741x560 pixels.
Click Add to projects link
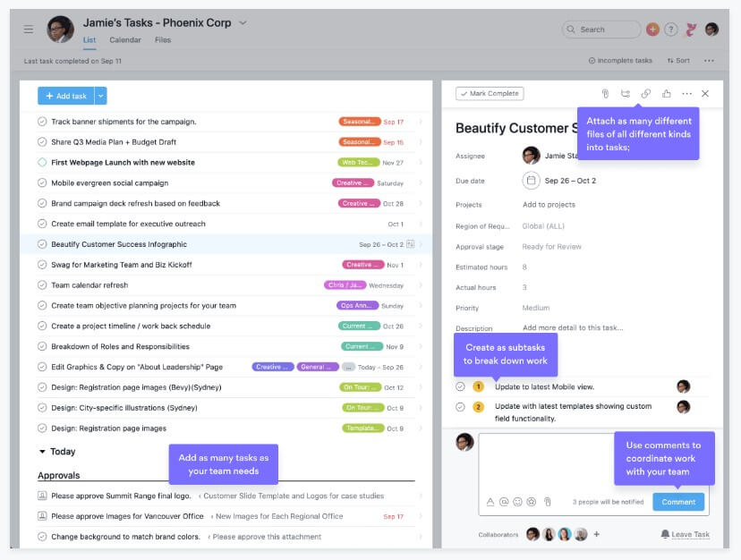click(549, 205)
